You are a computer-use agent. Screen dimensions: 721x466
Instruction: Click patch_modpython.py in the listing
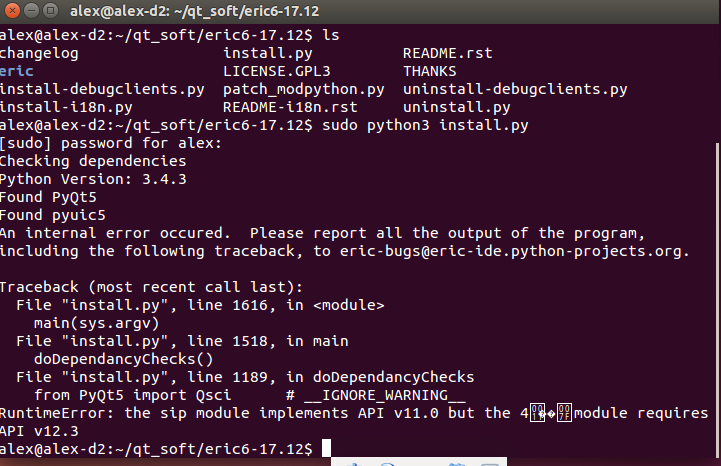303,89
